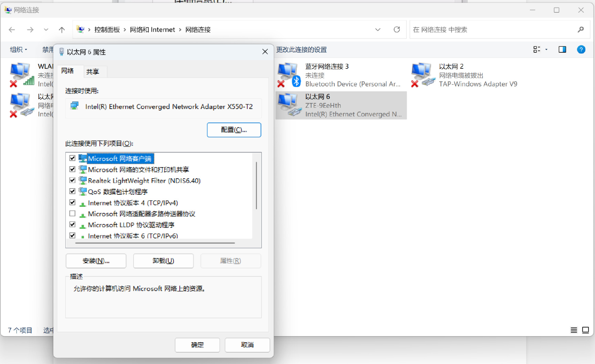
Task: Uncheck Internet 协议版本 4 (TCP/IPv4)
Action: pos(72,202)
